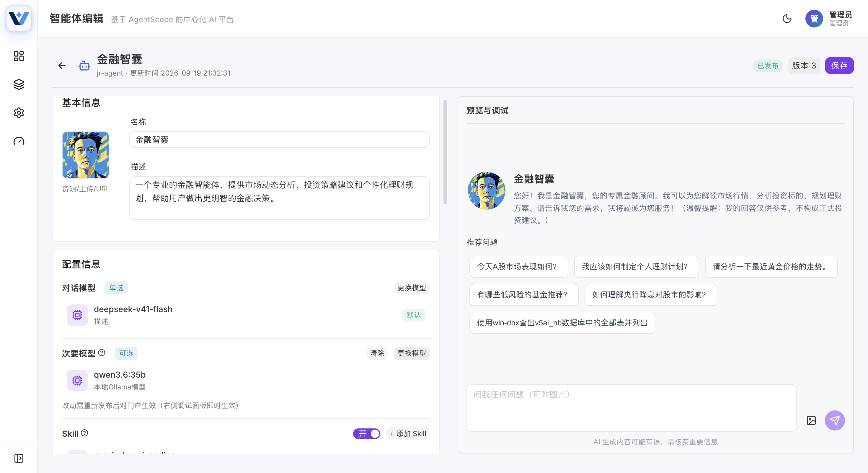Clear the secondary model with 清除
This screenshot has height=473, width=868.
point(377,353)
